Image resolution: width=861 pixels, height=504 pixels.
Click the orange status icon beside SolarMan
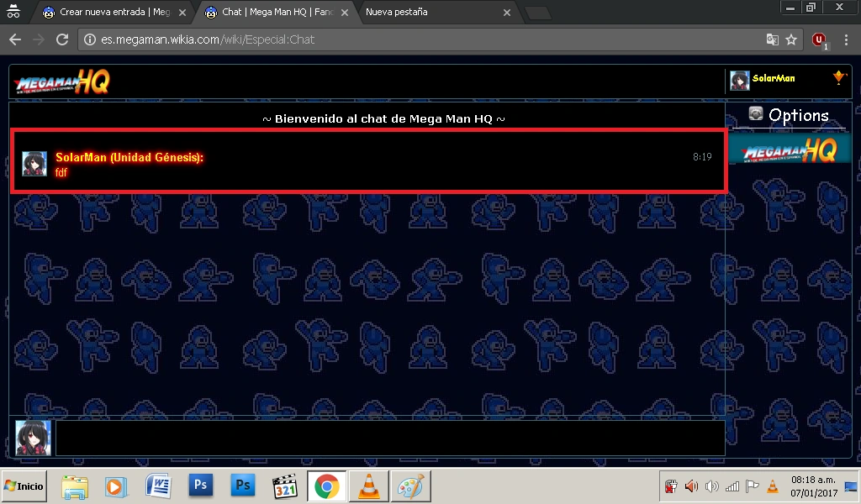pyautogui.click(x=839, y=76)
